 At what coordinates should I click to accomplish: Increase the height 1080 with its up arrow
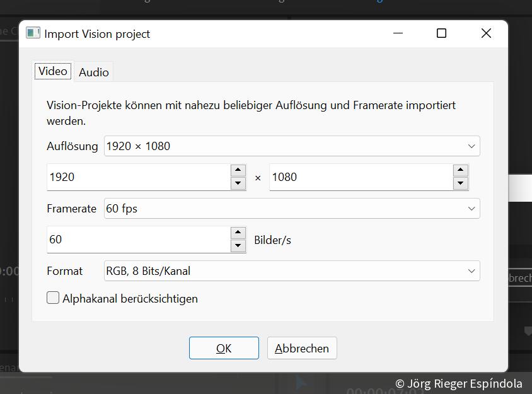pyautogui.click(x=461, y=171)
